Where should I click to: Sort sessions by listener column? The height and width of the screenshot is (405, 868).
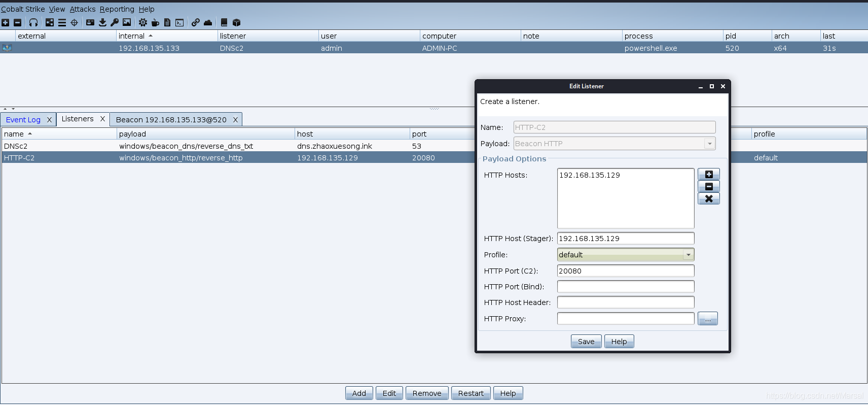[x=268, y=36]
